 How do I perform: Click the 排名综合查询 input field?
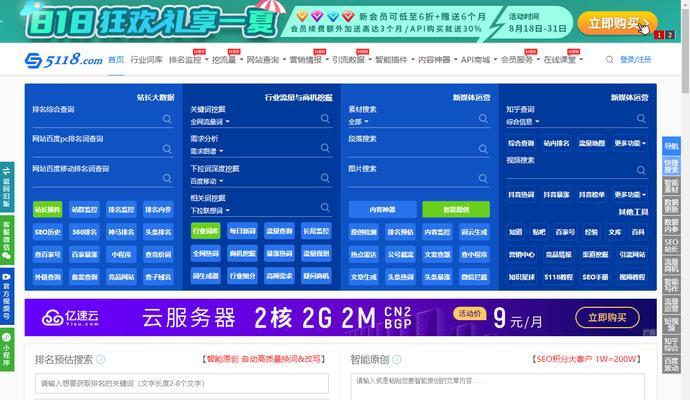[96, 119]
